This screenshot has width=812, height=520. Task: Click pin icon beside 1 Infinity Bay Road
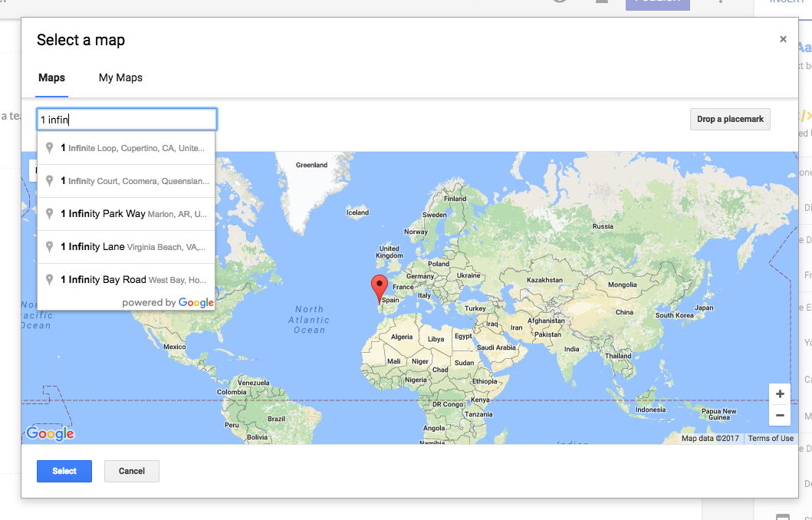coord(50,280)
